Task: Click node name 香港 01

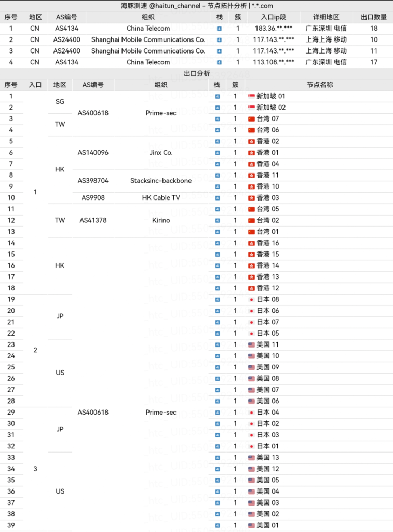Action: point(267,153)
